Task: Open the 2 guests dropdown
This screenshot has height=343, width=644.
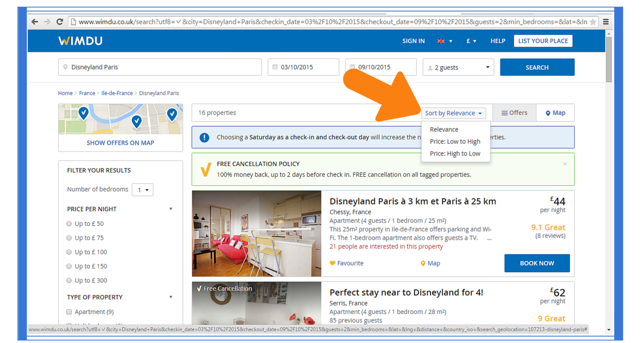Action: (458, 67)
